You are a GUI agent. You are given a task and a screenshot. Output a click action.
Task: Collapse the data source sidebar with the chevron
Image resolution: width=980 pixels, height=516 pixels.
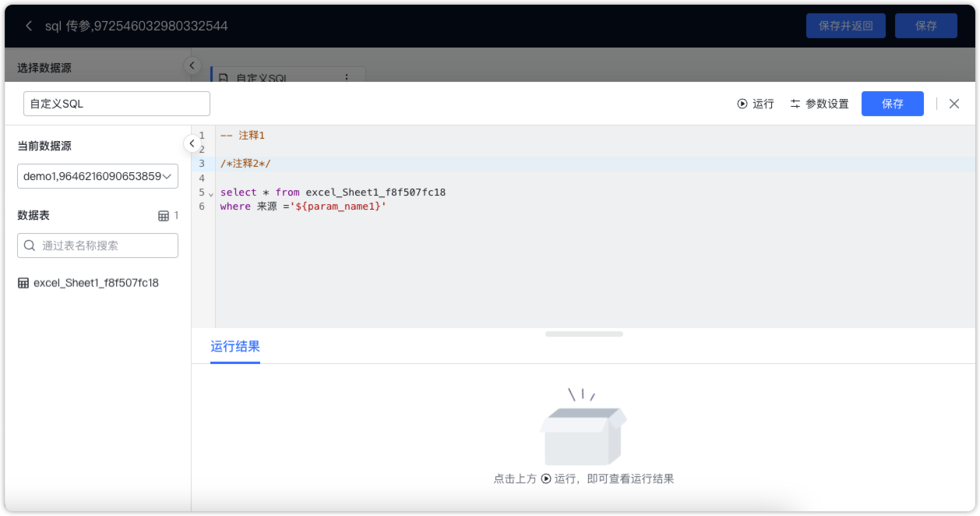(x=192, y=65)
